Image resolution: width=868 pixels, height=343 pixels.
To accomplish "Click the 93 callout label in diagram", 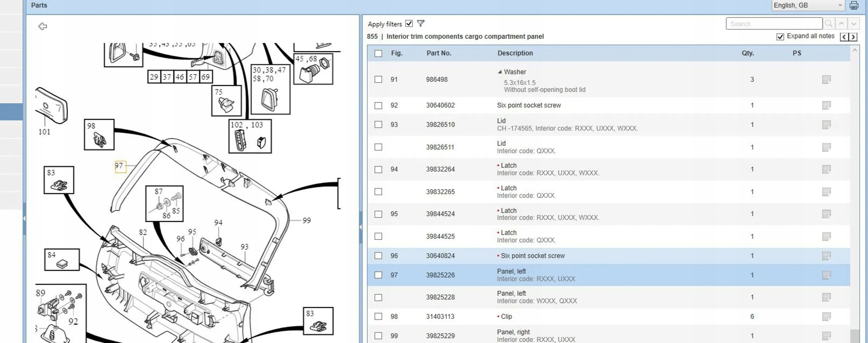I will (x=244, y=247).
